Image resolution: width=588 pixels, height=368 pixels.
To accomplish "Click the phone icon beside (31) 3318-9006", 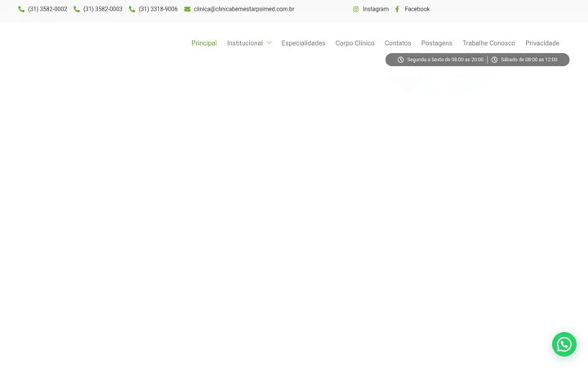I will click(x=132, y=9).
